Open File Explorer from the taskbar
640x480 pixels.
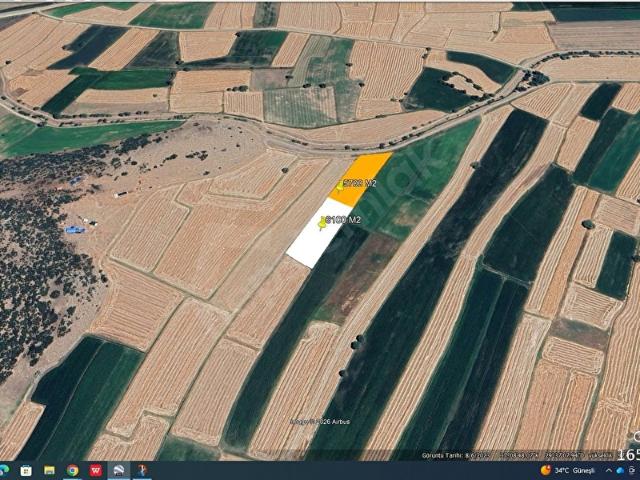coord(49,471)
